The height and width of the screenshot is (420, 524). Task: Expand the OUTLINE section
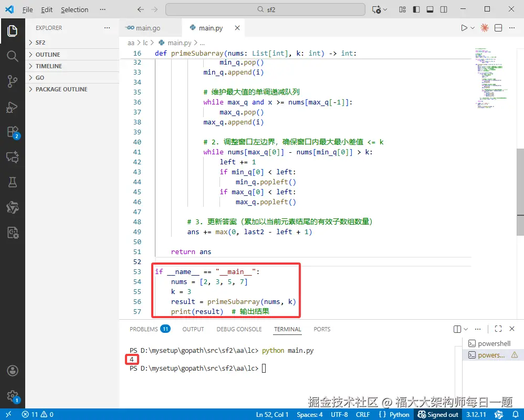click(x=72, y=55)
